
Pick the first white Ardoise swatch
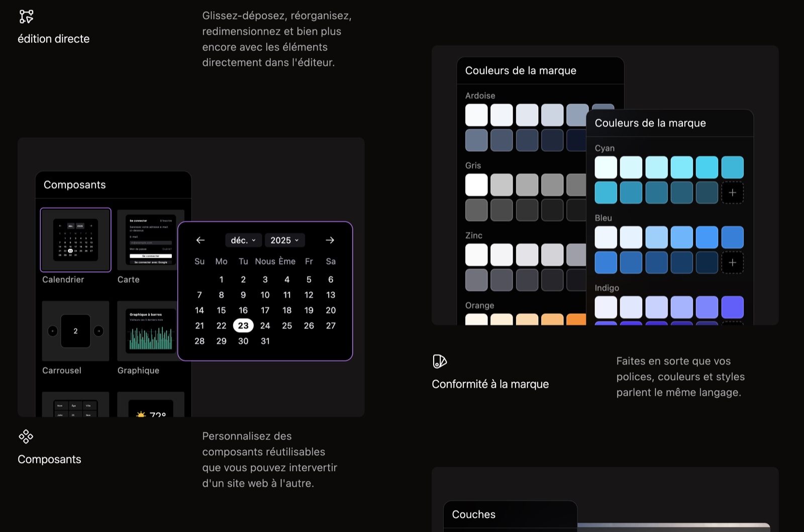point(476,115)
